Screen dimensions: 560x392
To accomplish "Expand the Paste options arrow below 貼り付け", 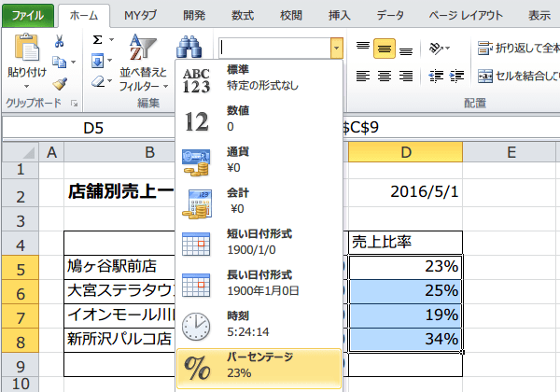I will (x=26, y=85).
